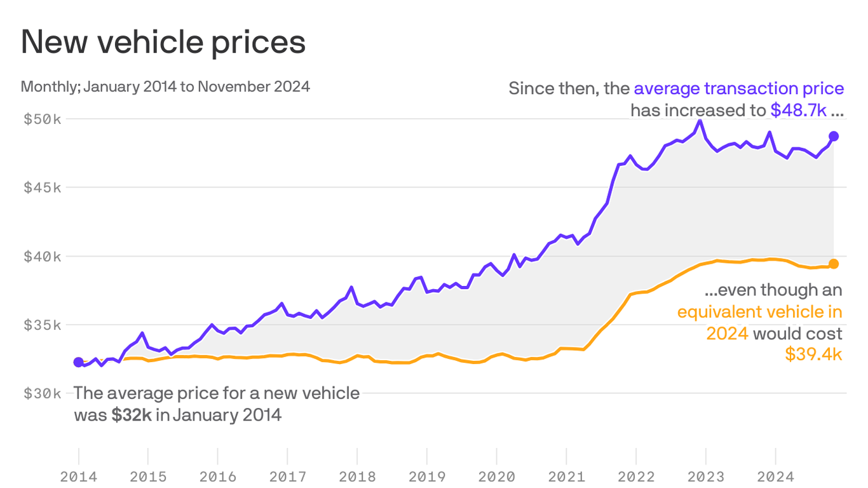Viewport: 868px width, 488px height.
Task: Click the 2024 x-axis tick label
Action: [x=775, y=476]
